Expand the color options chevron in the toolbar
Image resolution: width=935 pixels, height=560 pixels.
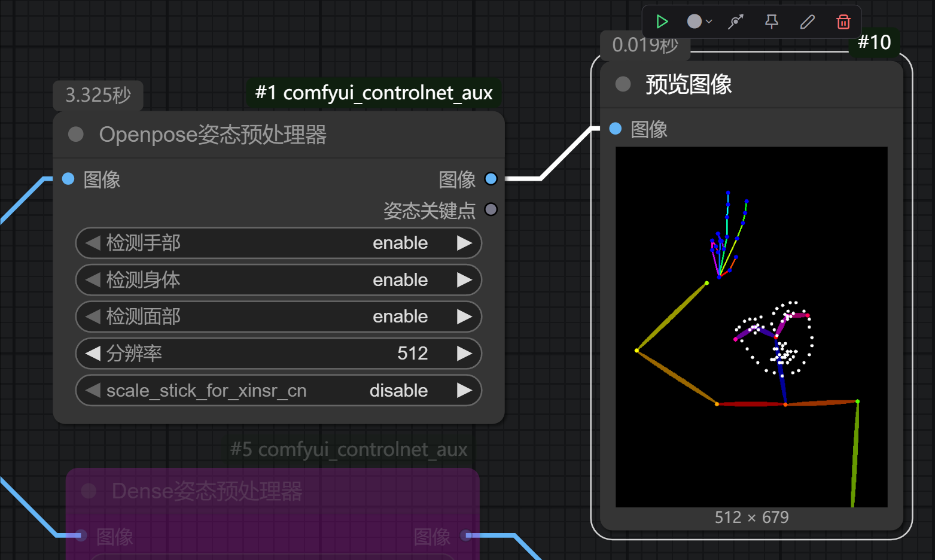coord(708,22)
